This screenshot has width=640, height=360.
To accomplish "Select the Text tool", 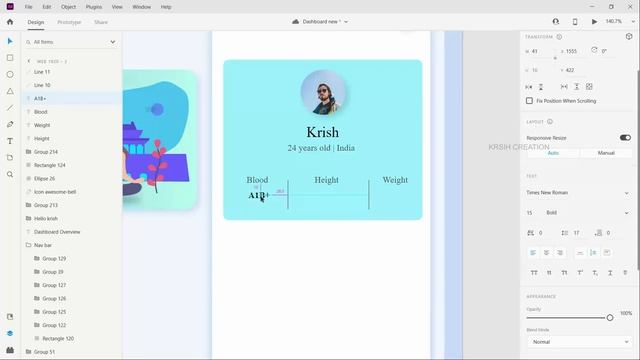I will click(x=10, y=141).
